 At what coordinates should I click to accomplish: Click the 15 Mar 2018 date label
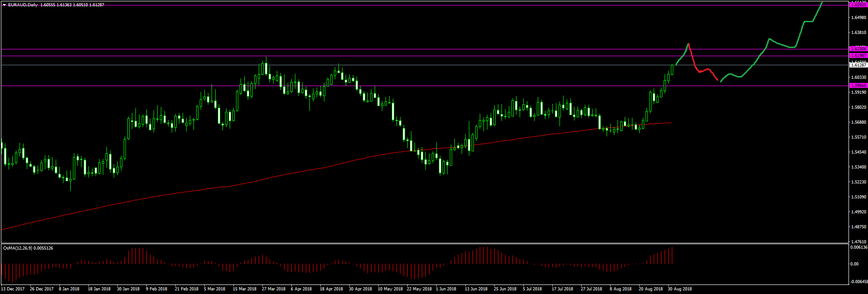click(245, 289)
